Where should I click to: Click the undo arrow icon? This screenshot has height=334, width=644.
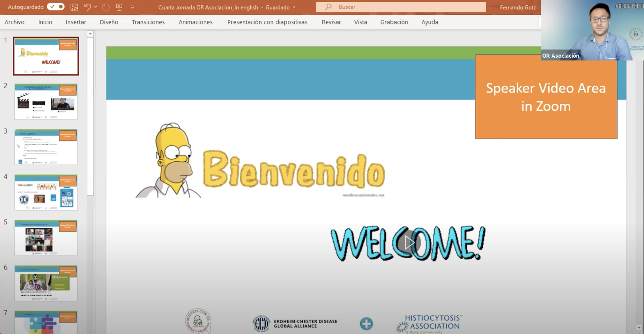tap(87, 7)
